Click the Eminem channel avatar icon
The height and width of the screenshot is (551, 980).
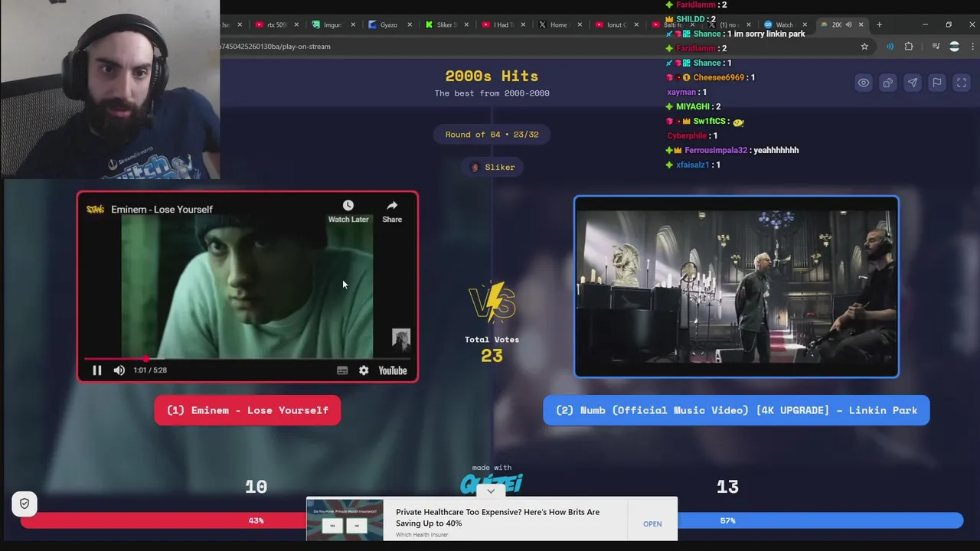pos(95,210)
